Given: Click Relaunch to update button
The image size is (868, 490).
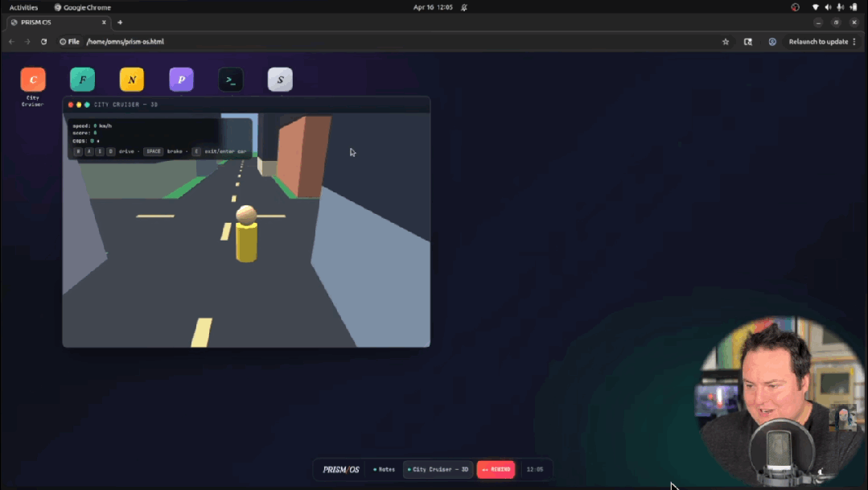Looking at the screenshot, I should (x=818, y=42).
